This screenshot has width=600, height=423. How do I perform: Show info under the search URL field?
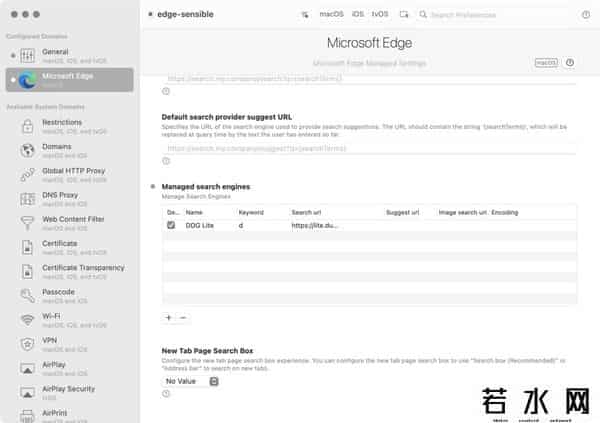166,91
